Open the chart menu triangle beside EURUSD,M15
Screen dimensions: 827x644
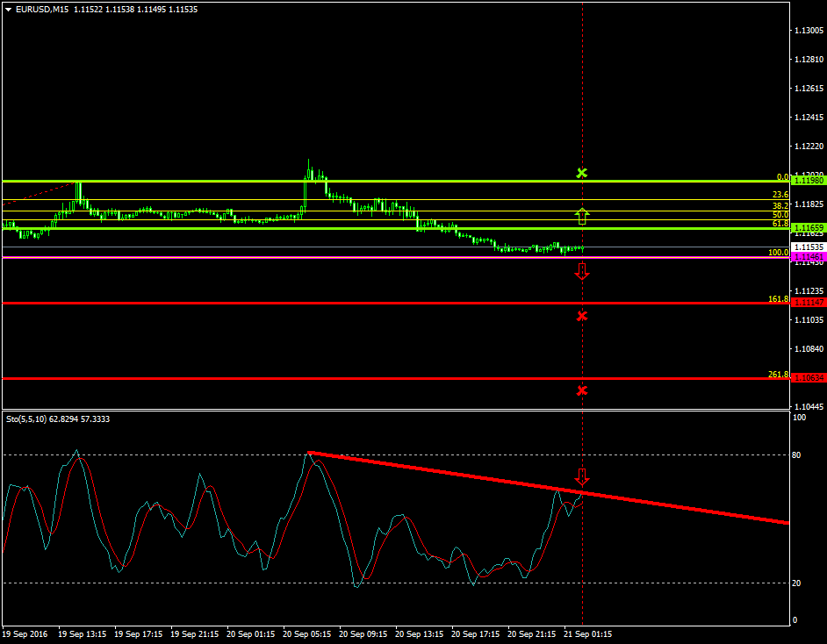tap(9, 10)
